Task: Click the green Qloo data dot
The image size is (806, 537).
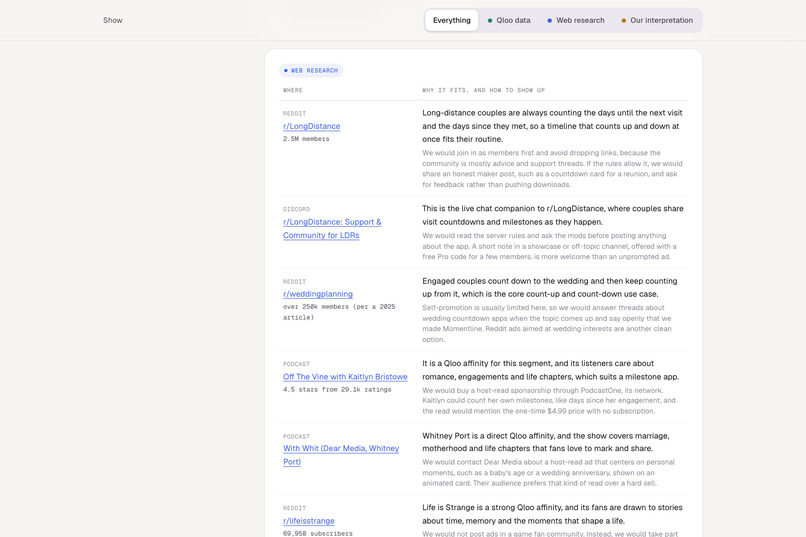Action: point(490,21)
